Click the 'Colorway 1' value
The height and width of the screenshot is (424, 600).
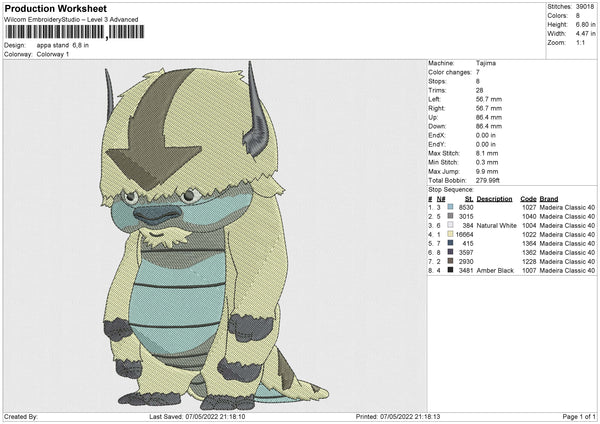(53, 54)
